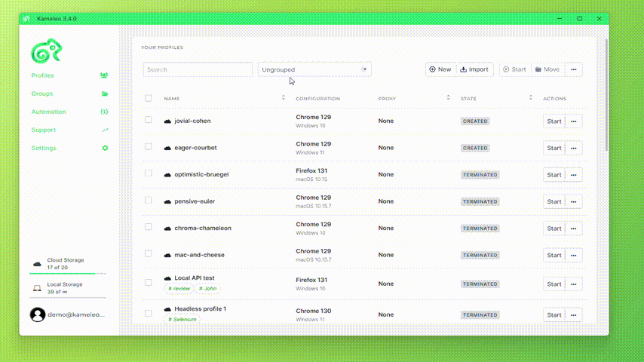Click the cloud icon beside Local API test

(167, 278)
